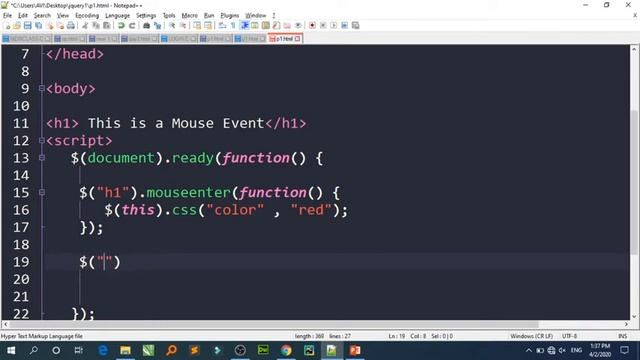The width and height of the screenshot is (640, 360).
Task: Open the Encoding menu
Action: click(x=87, y=16)
